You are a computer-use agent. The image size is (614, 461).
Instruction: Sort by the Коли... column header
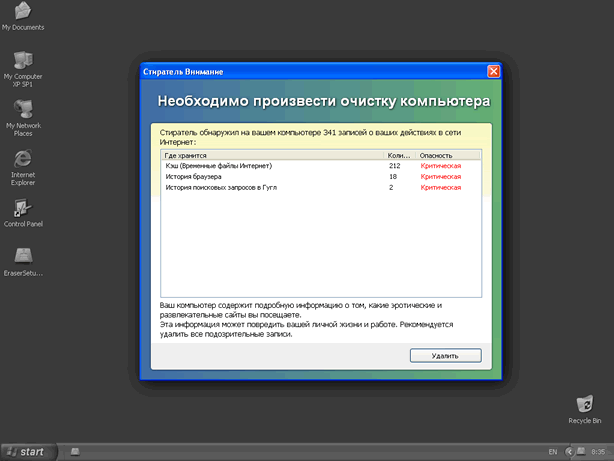tap(399, 156)
